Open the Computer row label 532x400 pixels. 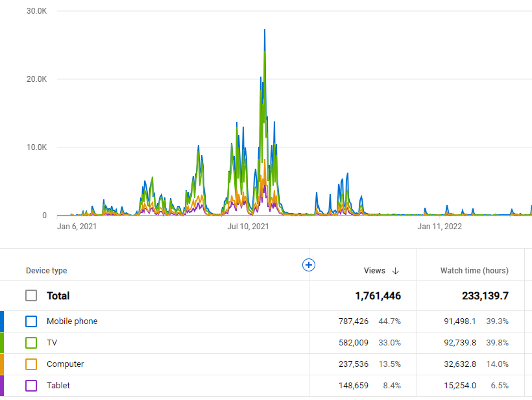click(65, 364)
